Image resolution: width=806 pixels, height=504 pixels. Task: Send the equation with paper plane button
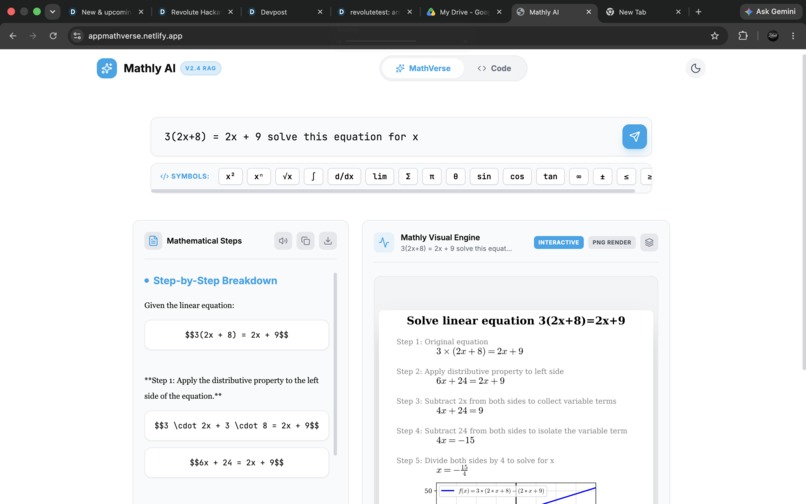tap(634, 137)
